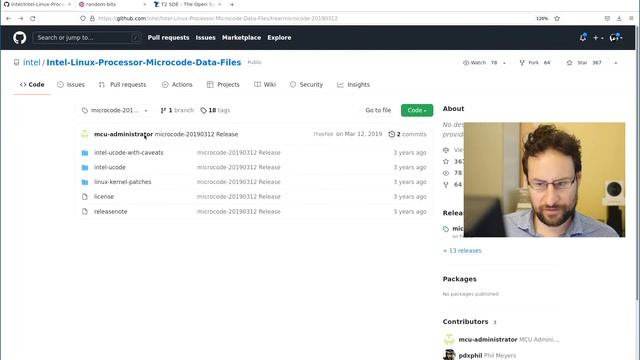This screenshot has height=360, width=640.
Task: Open the license file
Action: [x=104, y=197]
